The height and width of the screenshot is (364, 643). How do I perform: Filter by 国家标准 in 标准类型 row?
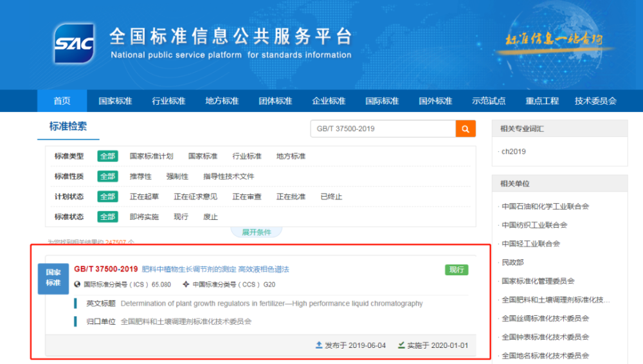pos(203,156)
